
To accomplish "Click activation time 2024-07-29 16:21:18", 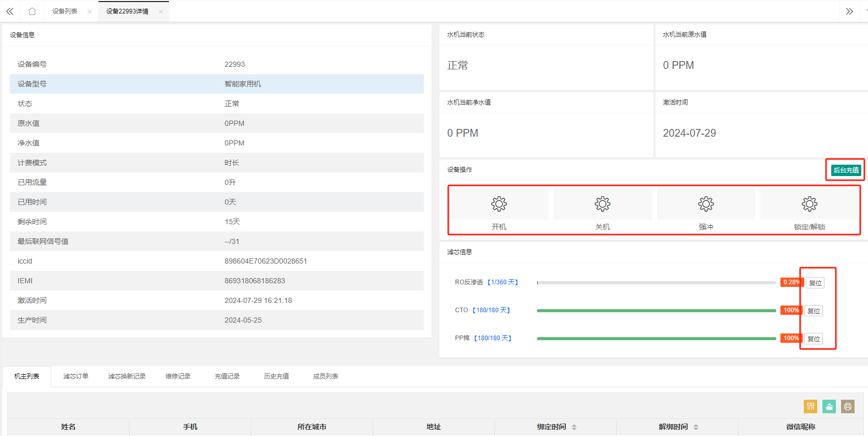I will pyautogui.click(x=258, y=300).
